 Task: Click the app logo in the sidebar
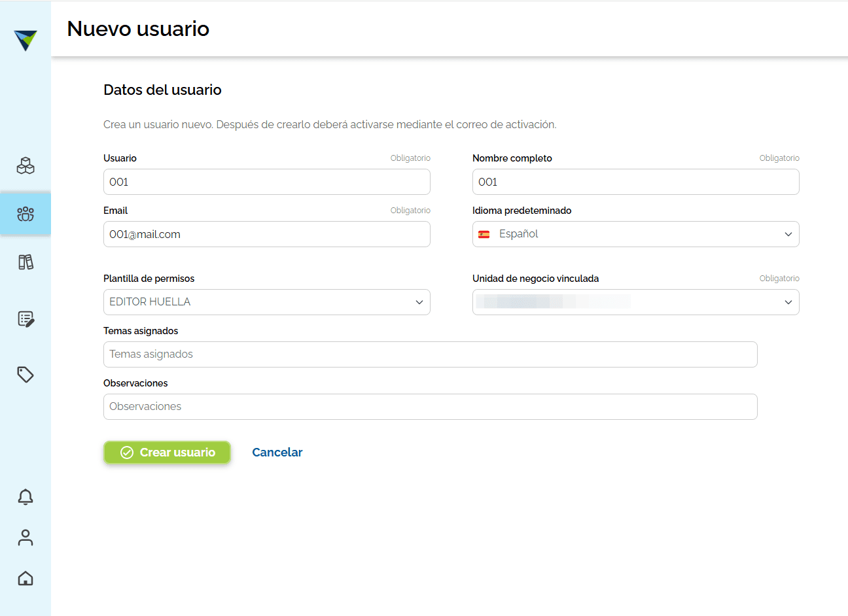[x=26, y=40]
